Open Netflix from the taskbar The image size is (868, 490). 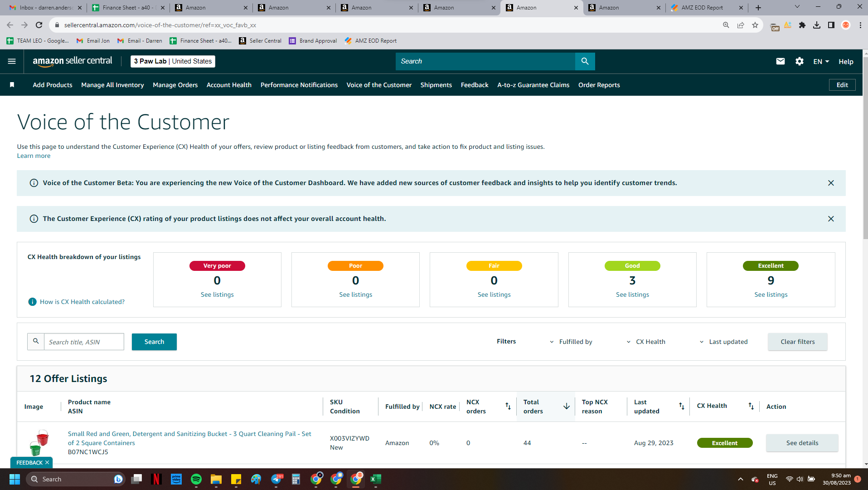[x=156, y=479]
